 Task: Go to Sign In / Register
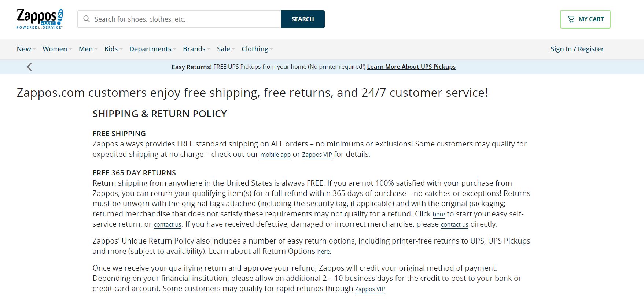click(x=577, y=49)
